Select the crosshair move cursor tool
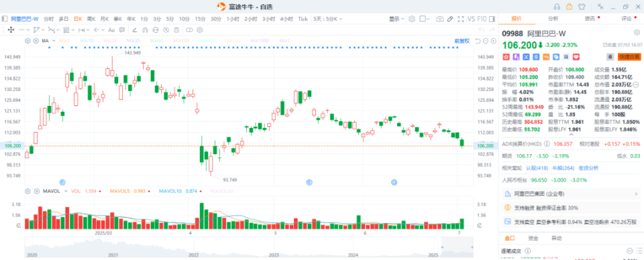 pyautogui.click(x=11, y=30)
